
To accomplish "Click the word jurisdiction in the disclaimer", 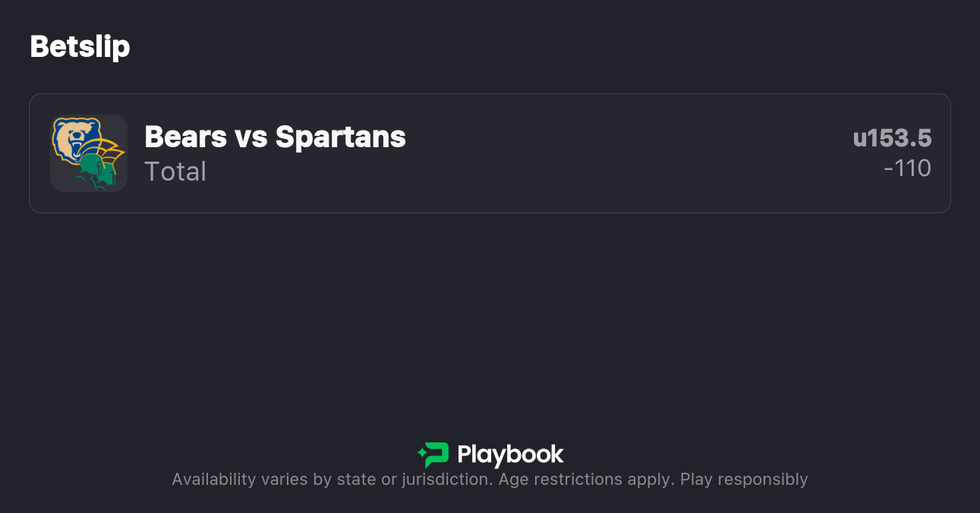I will tap(450, 480).
